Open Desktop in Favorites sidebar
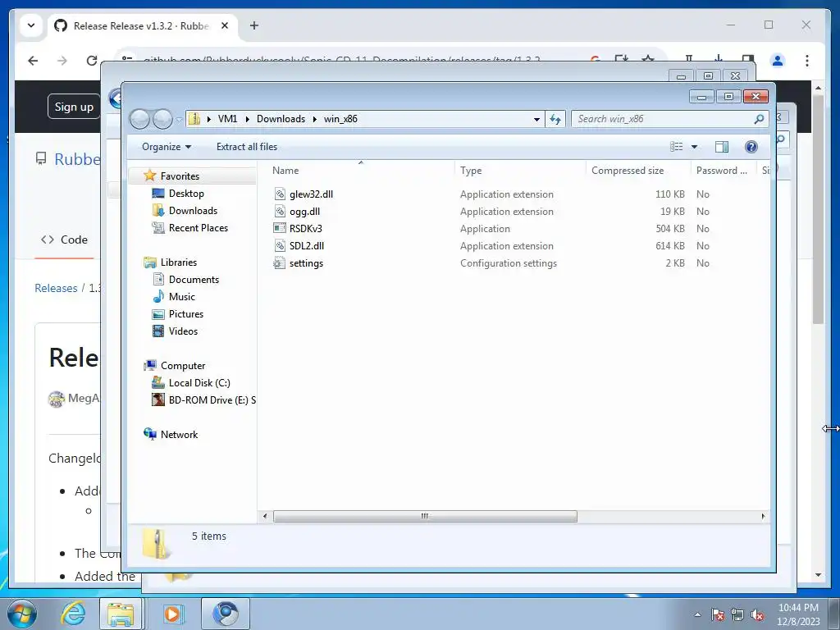This screenshot has height=630, width=840. (x=186, y=194)
